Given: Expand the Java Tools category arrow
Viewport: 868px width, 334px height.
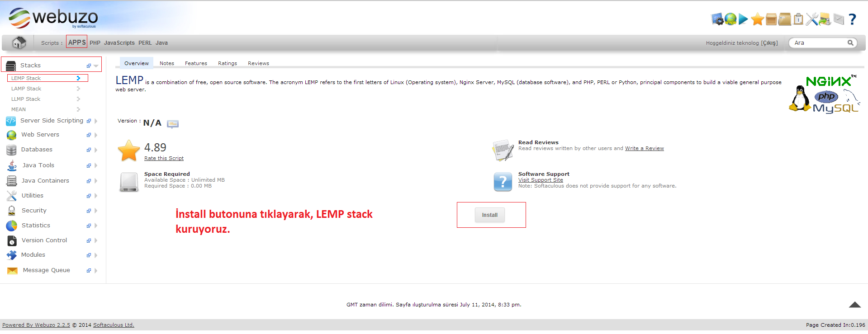Looking at the screenshot, I should coord(96,165).
